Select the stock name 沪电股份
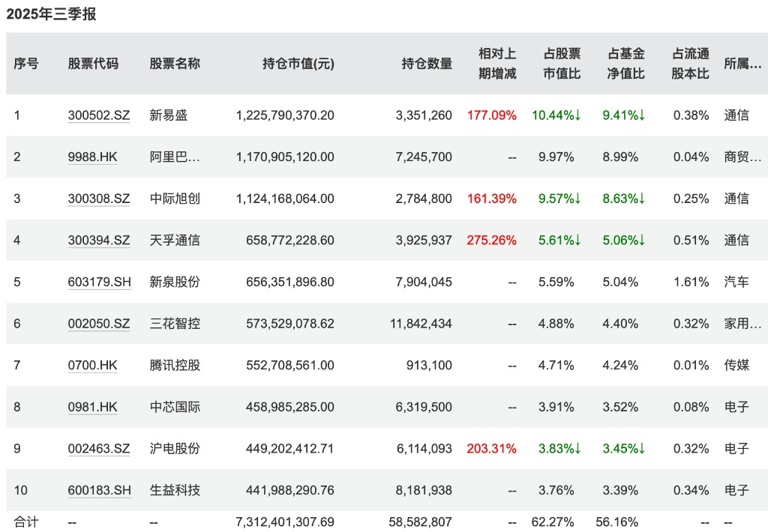 pos(175,448)
